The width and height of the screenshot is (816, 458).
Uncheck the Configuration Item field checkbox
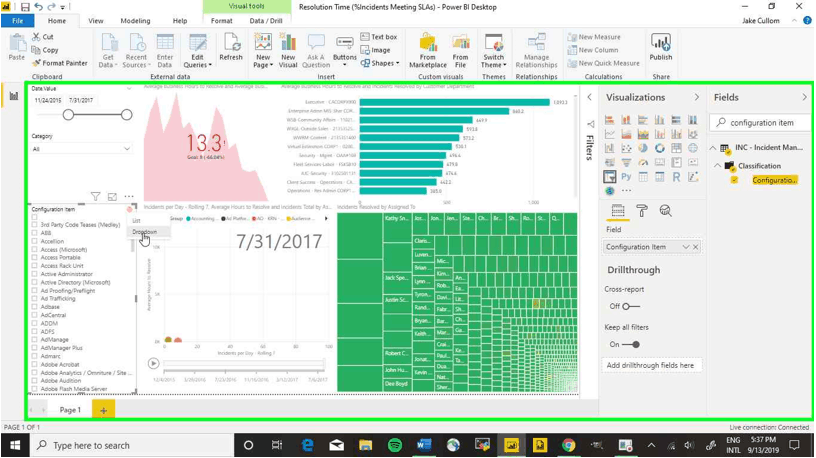click(x=734, y=180)
